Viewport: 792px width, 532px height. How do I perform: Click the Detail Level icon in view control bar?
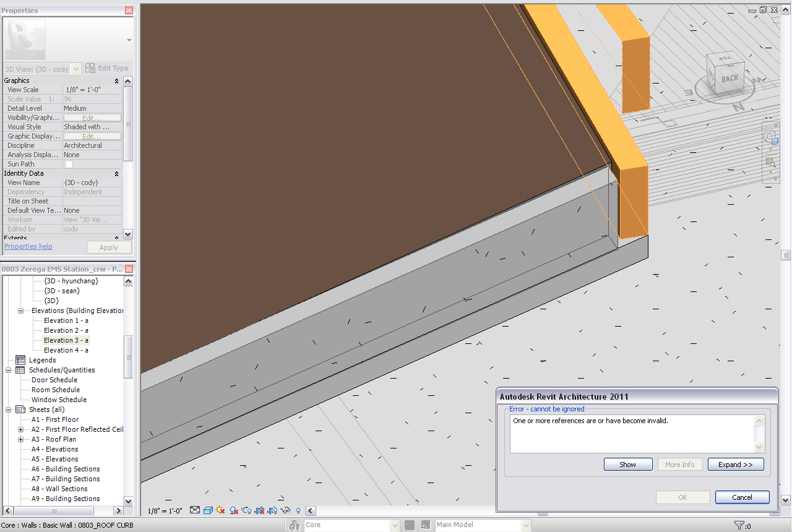pyautogui.click(x=195, y=511)
